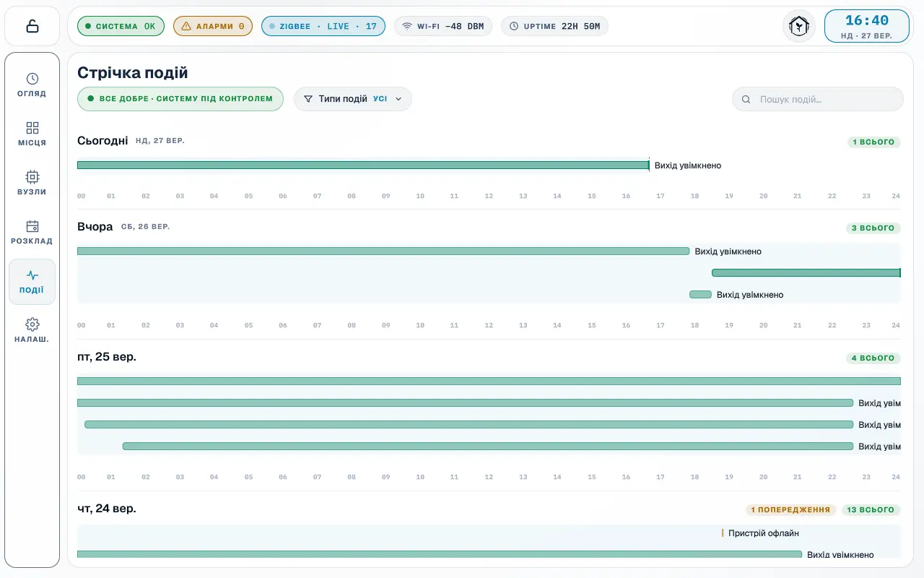Click yesterday's short bar near 18:00
924x578 pixels.
coord(700,295)
